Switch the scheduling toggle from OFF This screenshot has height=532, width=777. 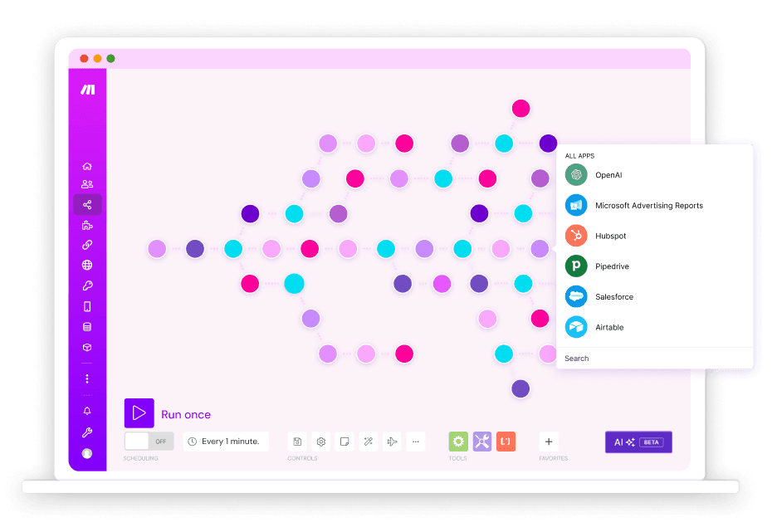tap(148, 441)
